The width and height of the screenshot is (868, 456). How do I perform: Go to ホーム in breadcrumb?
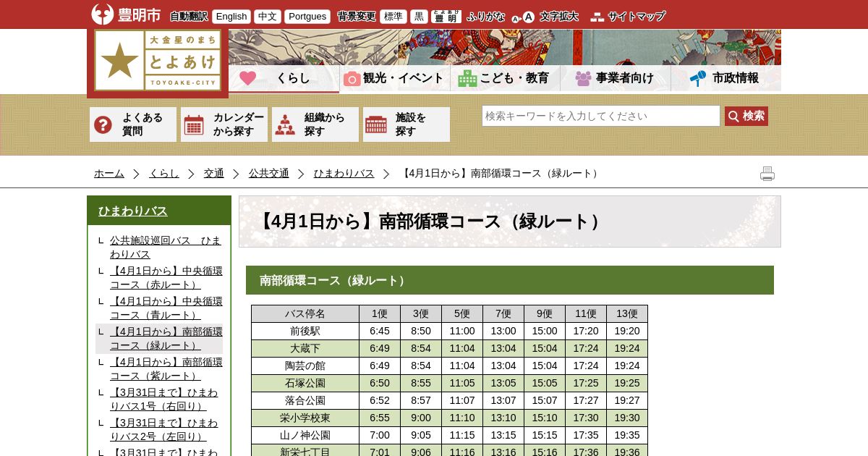point(109,173)
